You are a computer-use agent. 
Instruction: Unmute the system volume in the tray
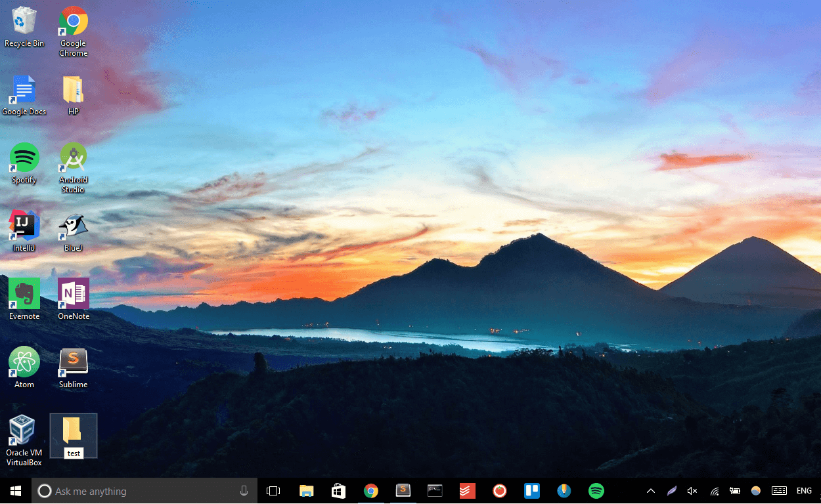(x=692, y=490)
